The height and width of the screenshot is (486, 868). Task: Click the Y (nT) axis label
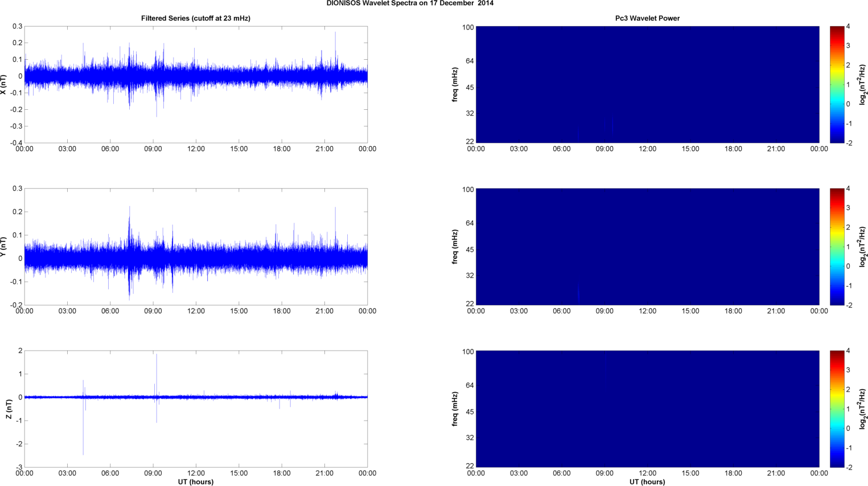(4, 246)
